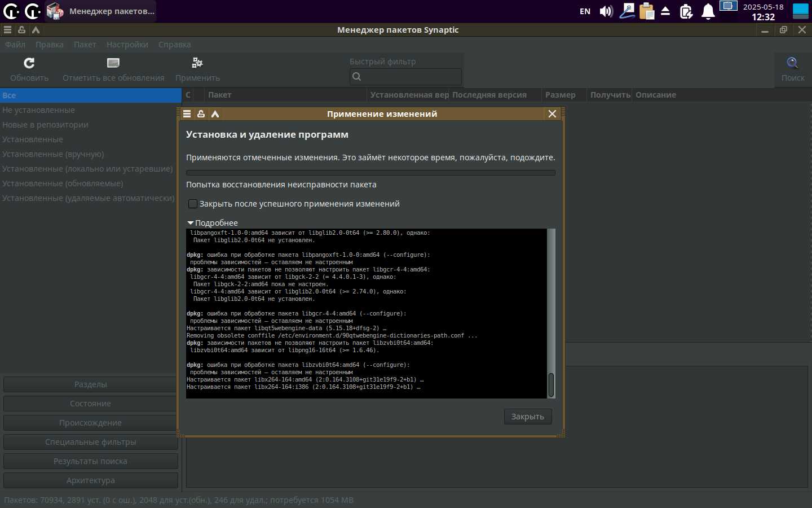Screen dimensions: 812x508
Task: Collapse the 'Подробнее' details expander
Action: pyautogui.click(x=191, y=223)
